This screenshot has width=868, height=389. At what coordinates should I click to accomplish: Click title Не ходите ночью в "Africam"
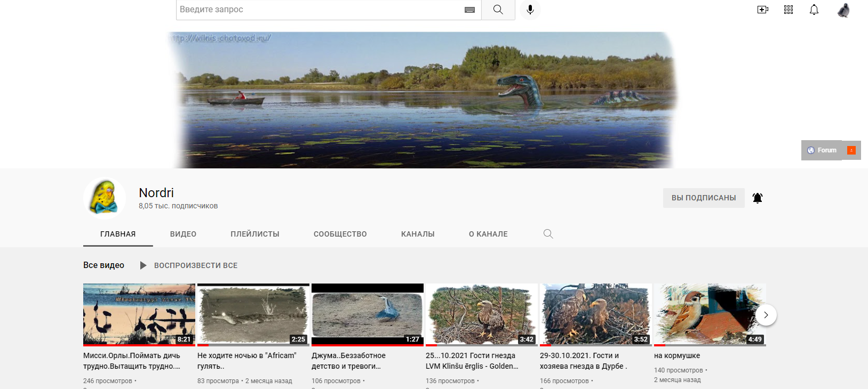click(246, 361)
